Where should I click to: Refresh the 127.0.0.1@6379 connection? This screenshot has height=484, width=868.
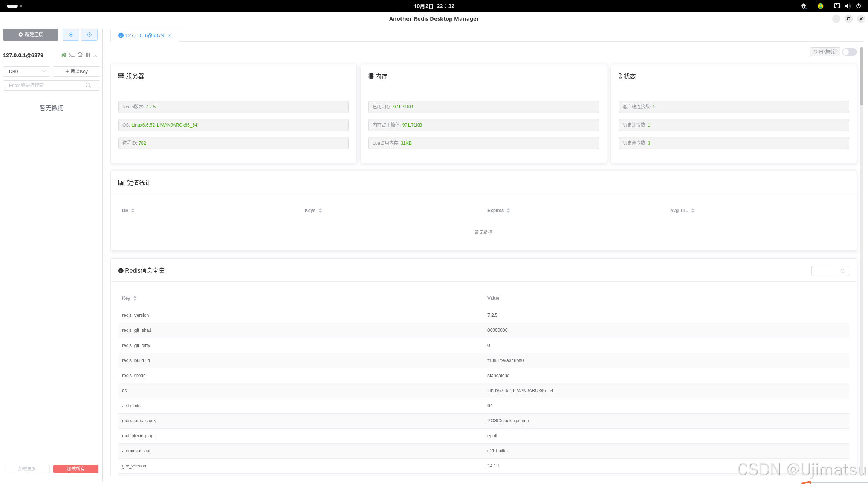click(80, 55)
